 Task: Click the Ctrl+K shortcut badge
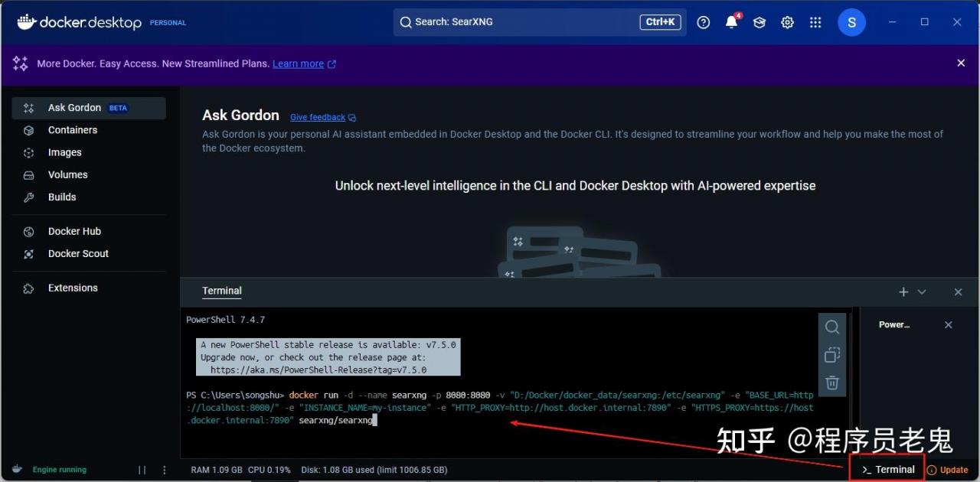click(x=660, y=22)
